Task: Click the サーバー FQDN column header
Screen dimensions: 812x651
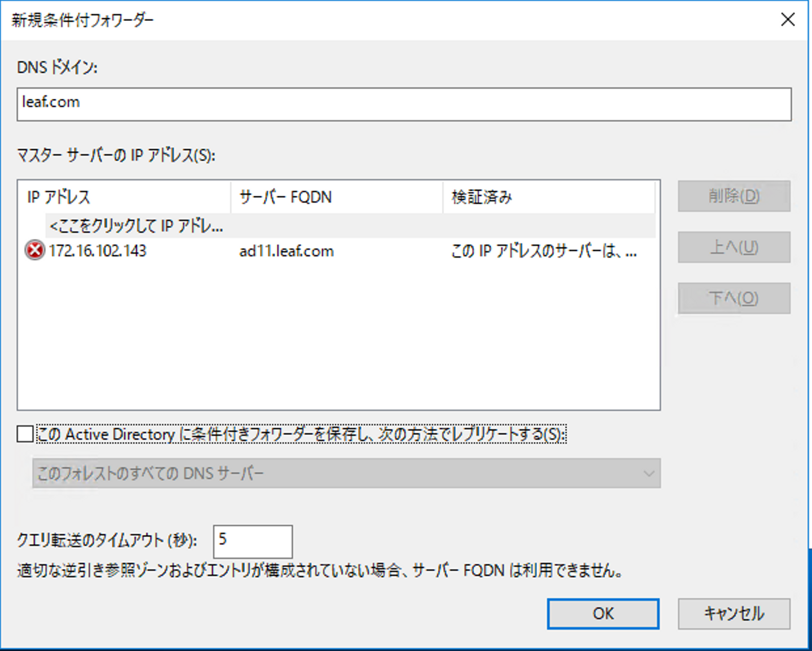Action: 285,197
